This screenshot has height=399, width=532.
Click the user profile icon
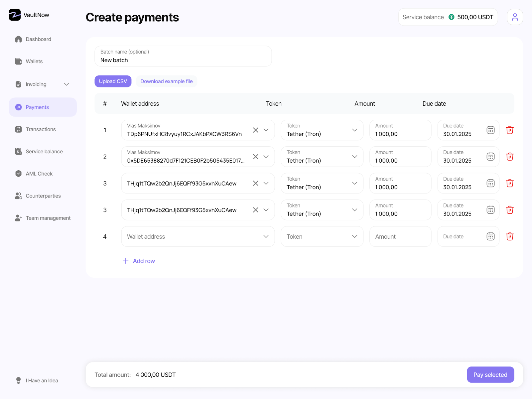(515, 17)
